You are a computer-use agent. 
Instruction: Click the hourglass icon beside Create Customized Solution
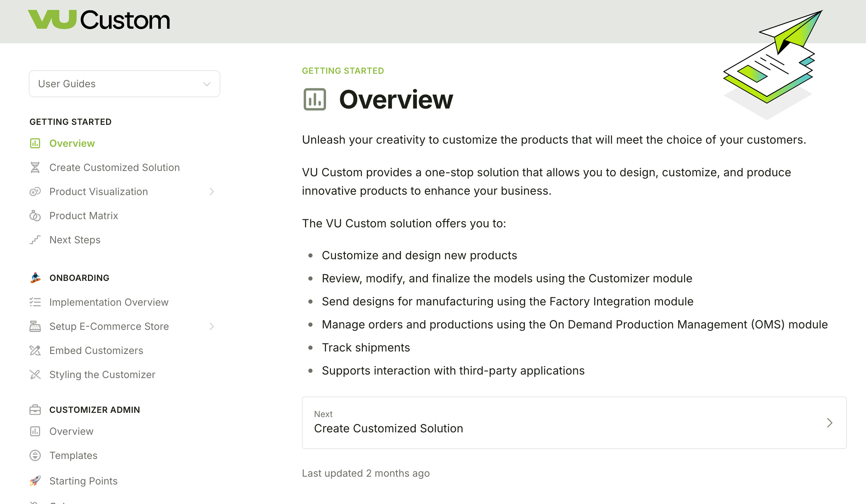tap(35, 167)
